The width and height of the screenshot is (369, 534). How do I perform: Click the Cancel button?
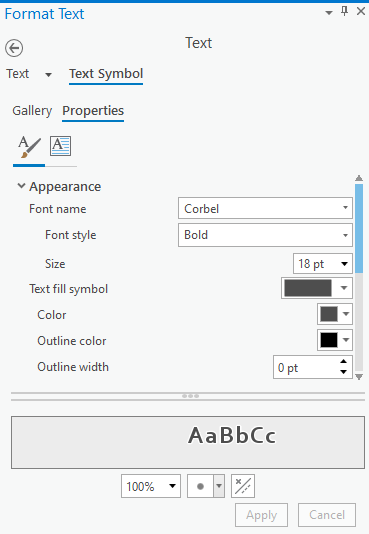click(327, 515)
